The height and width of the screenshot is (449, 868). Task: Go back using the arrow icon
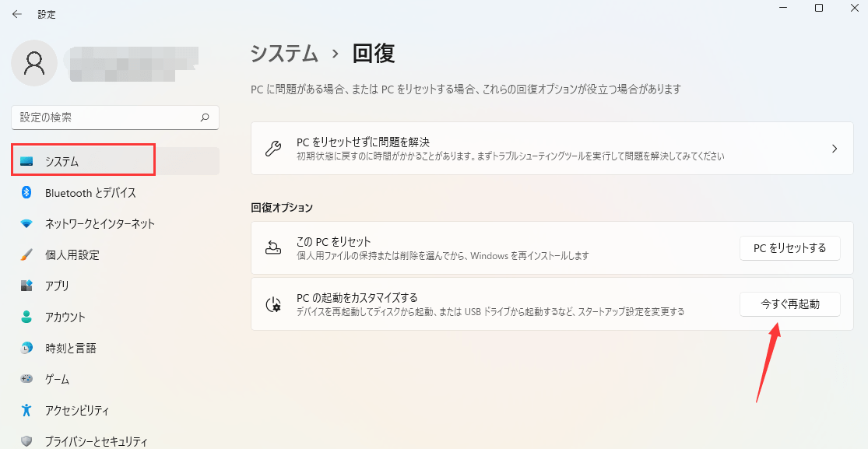pyautogui.click(x=16, y=13)
